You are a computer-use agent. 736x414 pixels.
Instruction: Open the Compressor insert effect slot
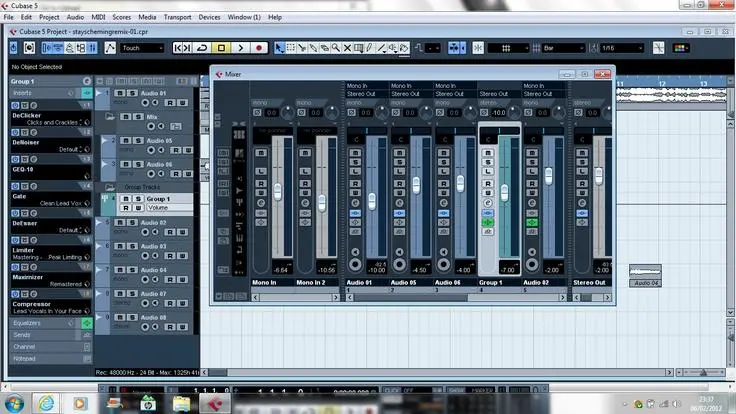click(x=51, y=307)
